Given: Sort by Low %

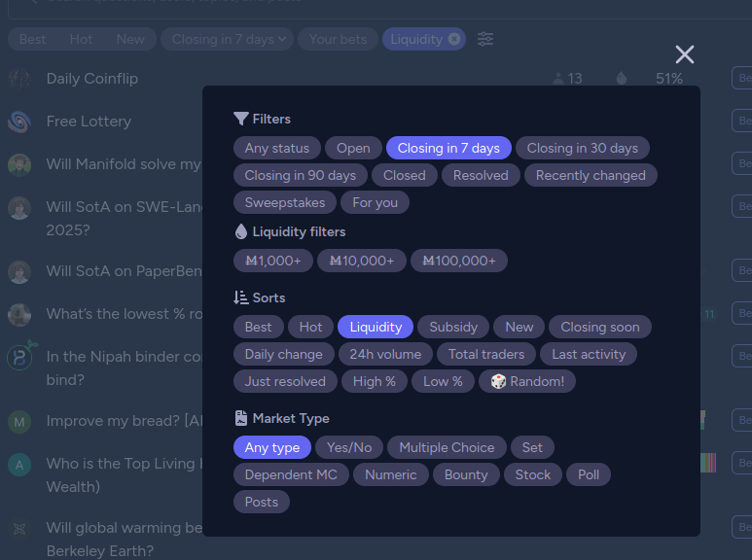Looking at the screenshot, I should tap(443, 382).
